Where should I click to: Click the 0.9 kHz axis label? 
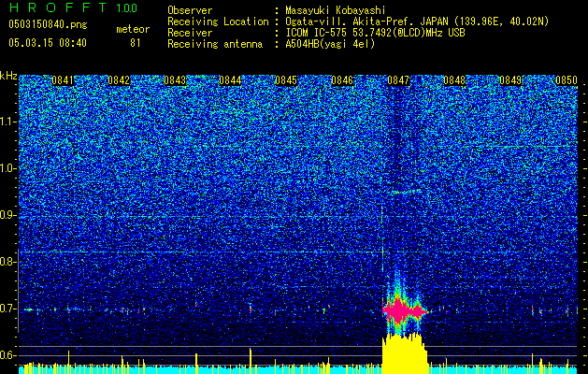7,215
